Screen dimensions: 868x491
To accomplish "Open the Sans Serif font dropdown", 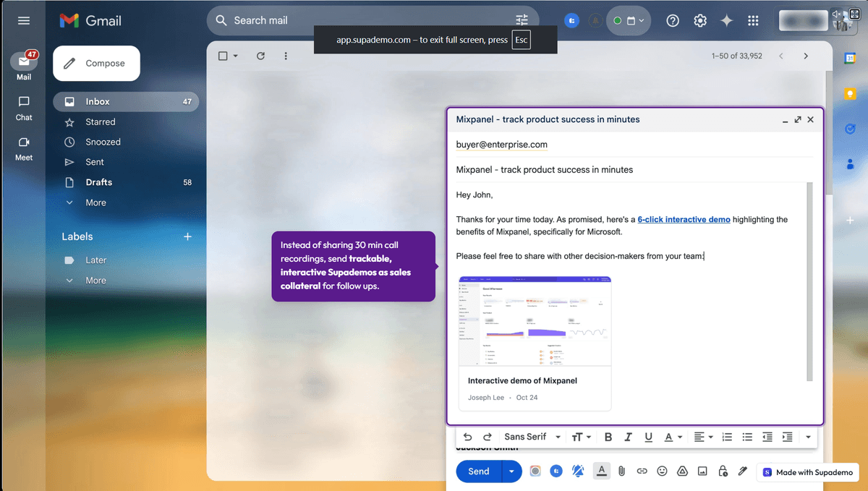I will point(532,437).
